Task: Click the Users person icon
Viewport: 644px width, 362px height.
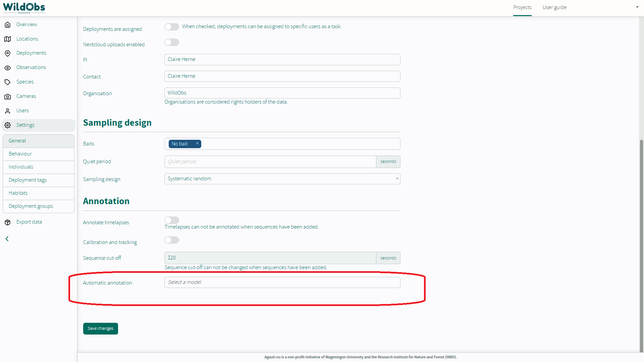Action: (x=7, y=111)
